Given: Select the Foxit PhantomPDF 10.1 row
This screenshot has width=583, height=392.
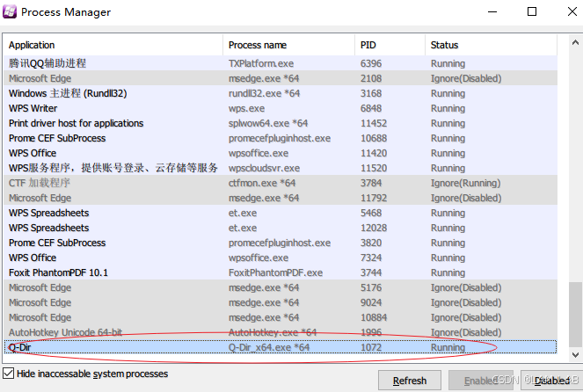Looking at the screenshot, I should pyautogui.click(x=281, y=272).
